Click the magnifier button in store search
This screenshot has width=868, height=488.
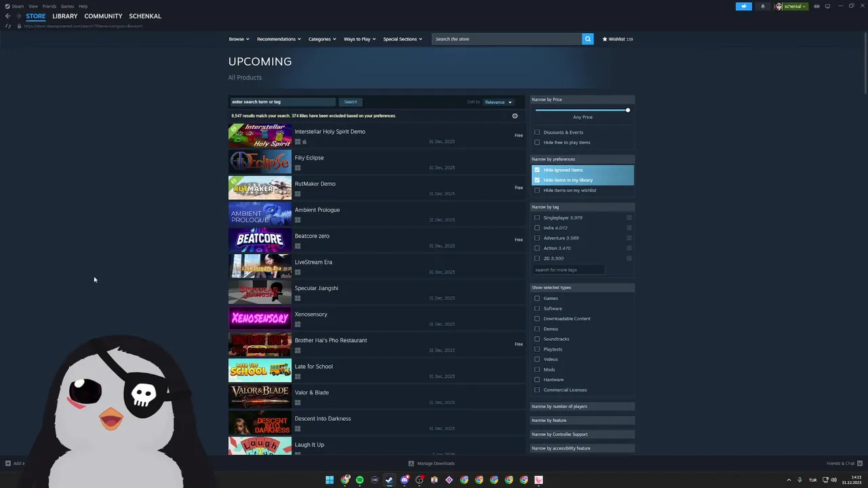tap(588, 39)
